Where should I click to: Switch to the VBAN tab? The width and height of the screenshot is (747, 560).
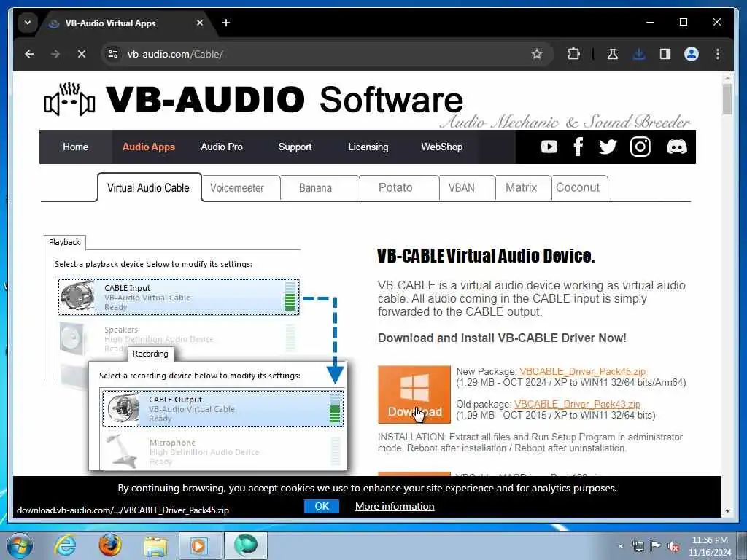pos(462,187)
